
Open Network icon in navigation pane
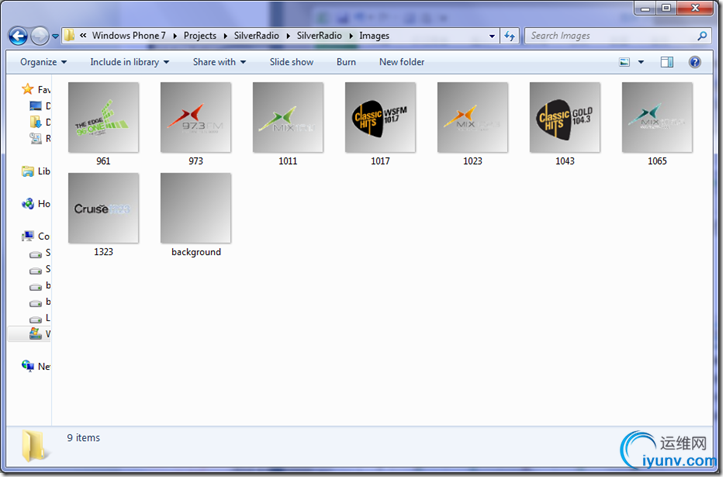pos(28,366)
